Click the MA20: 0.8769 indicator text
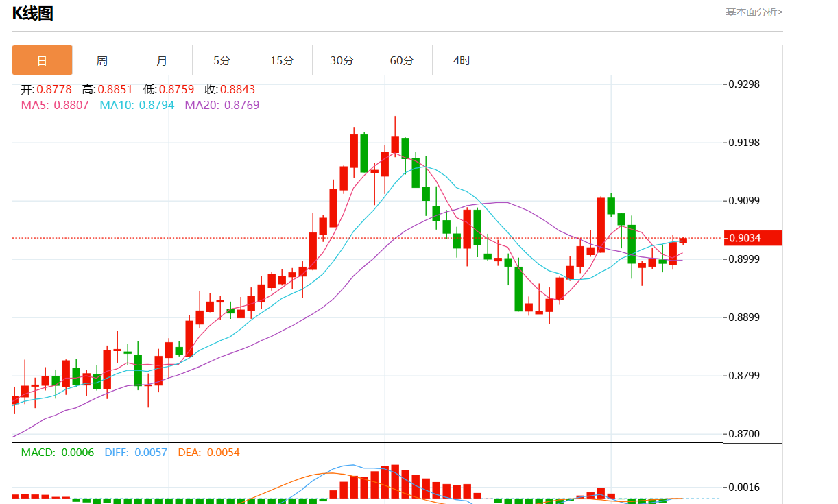The image size is (838, 504). coord(222,105)
